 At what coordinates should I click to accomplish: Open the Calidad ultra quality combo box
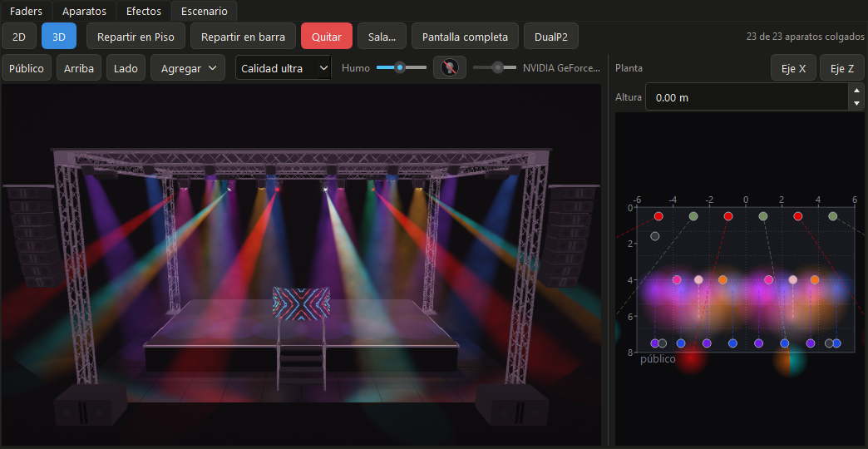tap(284, 68)
